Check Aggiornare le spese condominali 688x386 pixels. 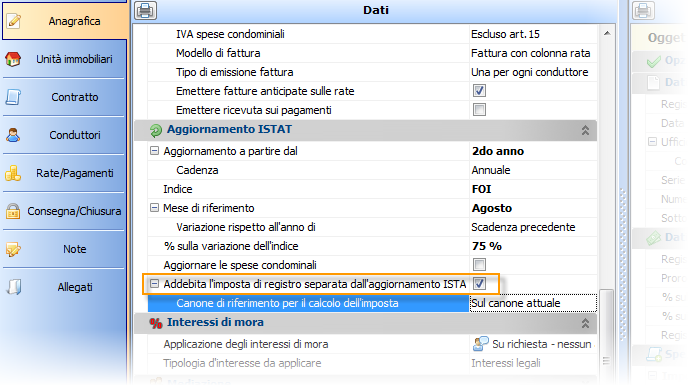tap(479, 264)
